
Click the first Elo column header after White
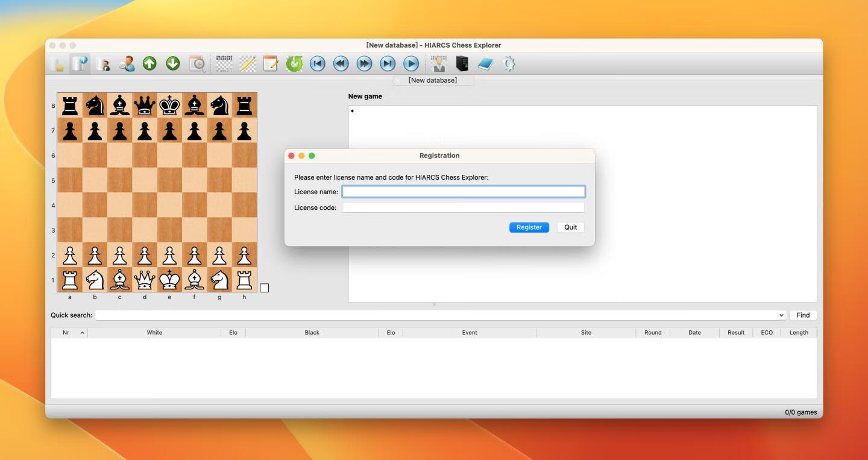point(233,333)
